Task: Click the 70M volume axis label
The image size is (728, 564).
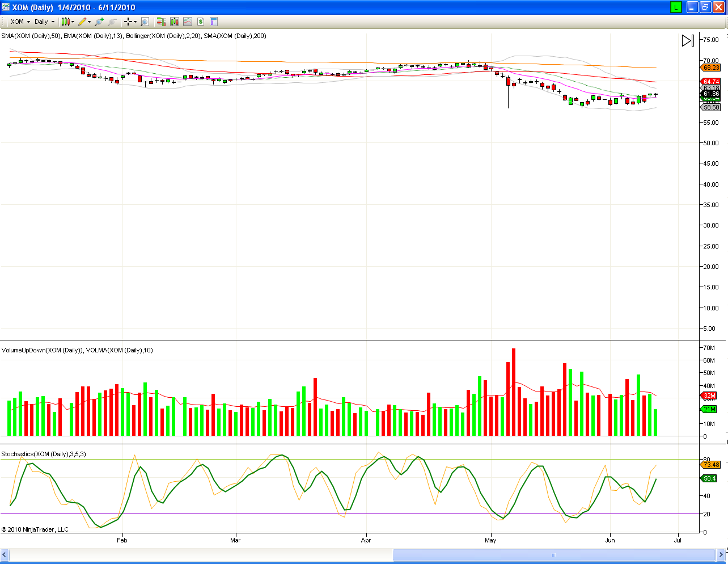Action: 709,348
